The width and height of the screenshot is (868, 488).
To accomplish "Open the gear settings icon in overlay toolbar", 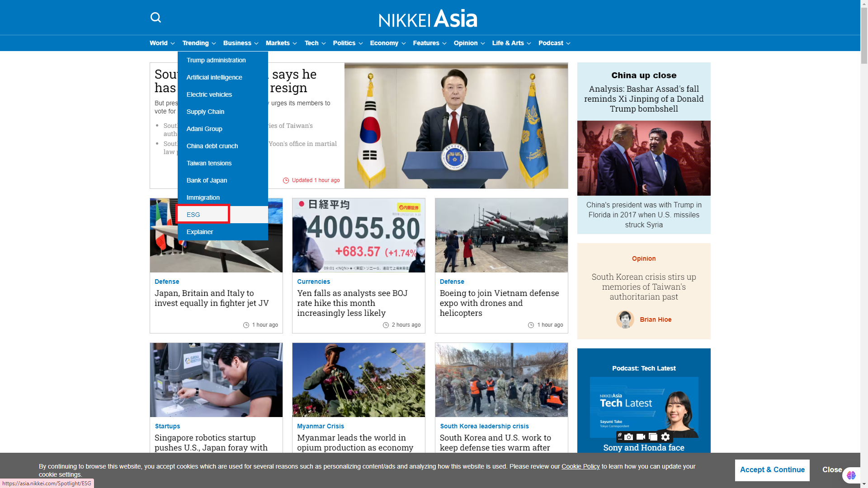I will click(665, 437).
